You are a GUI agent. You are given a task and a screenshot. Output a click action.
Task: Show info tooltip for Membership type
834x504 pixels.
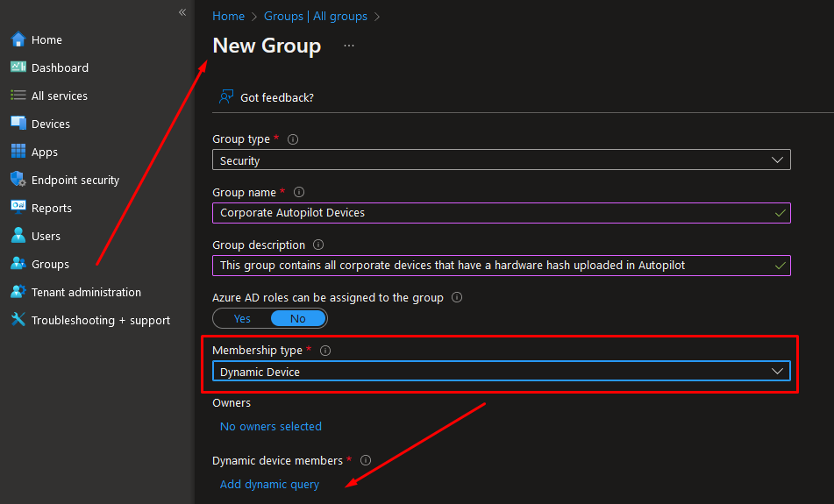tap(325, 351)
